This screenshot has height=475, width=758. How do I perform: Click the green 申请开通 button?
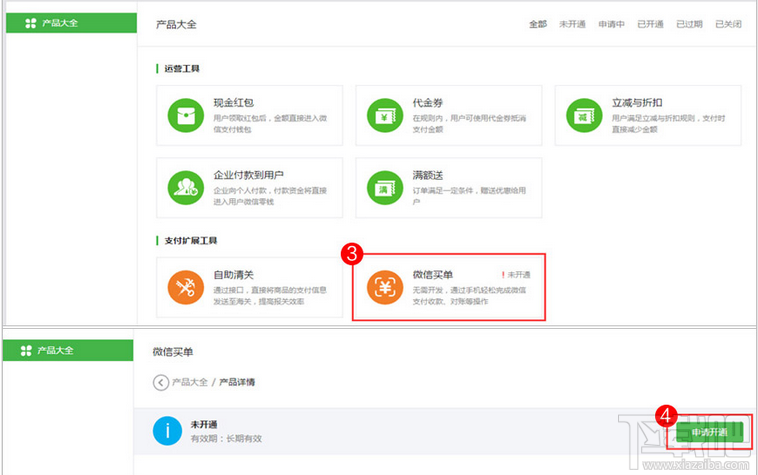[x=709, y=432]
